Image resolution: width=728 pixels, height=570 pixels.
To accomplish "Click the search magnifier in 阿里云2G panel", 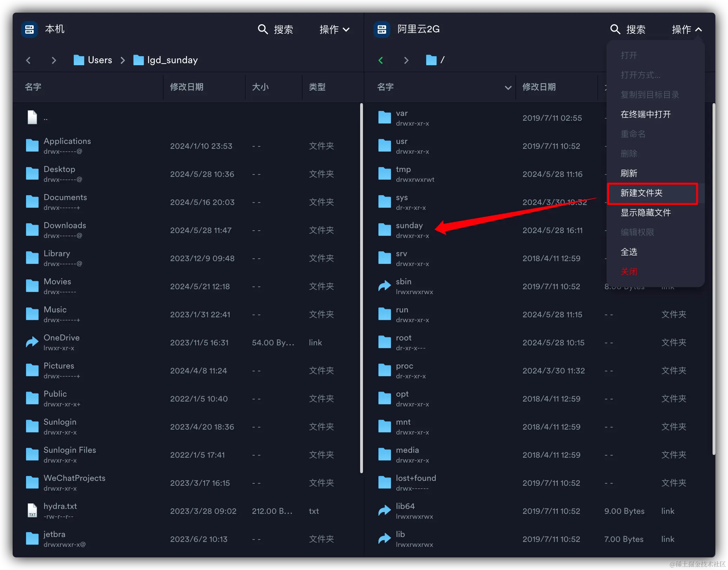I will (x=615, y=29).
